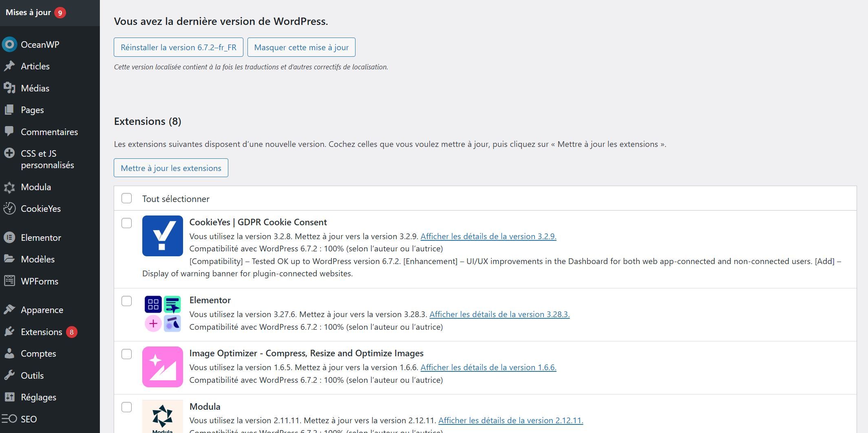The image size is (868, 433).
Task: Click the Outils wrench icon
Action: 9,375
